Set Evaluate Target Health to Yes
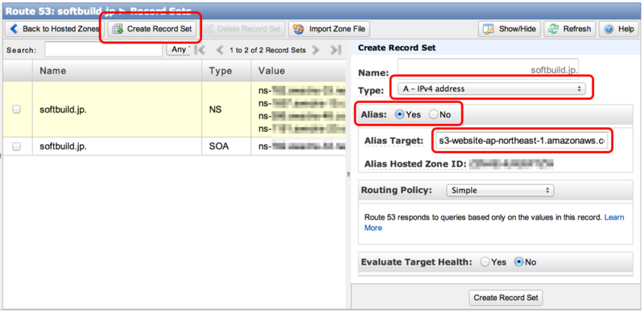The height and width of the screenshot is (313, 644). [x=485, y=262]
